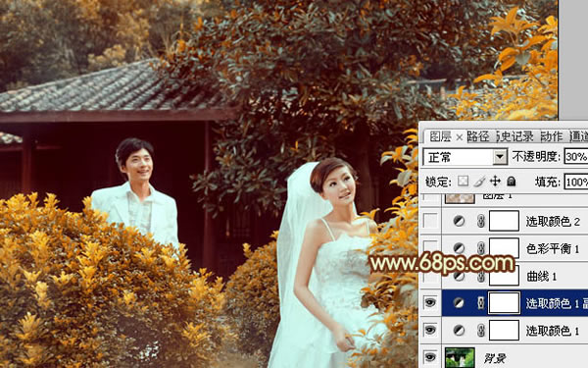This screenshot has height=368, width=588.
Task: Show the hidden 曲线 1 layer
Action: point(430,277)
